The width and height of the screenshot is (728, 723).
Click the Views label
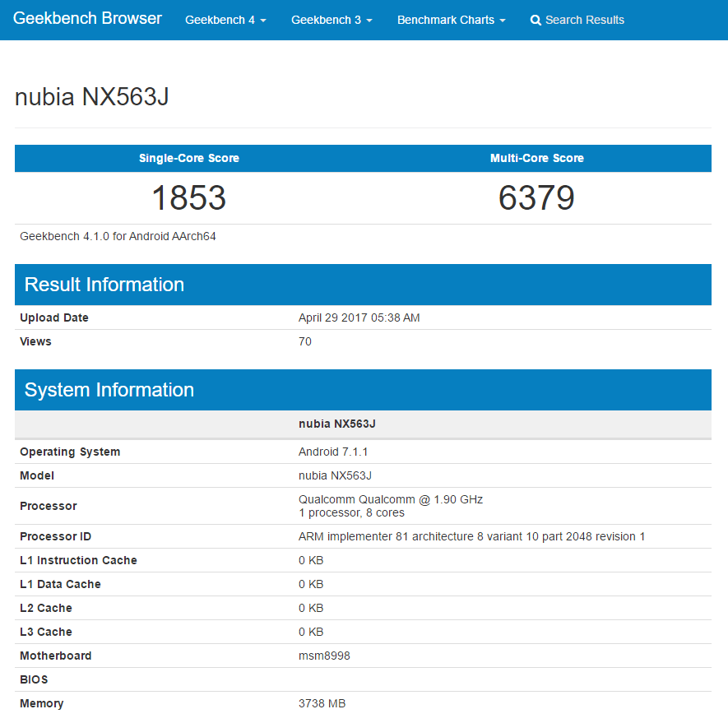pos(35,341)
